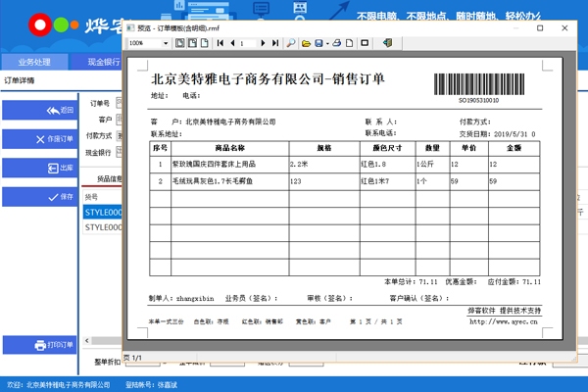Click the 保存 save button

point(40,197)
